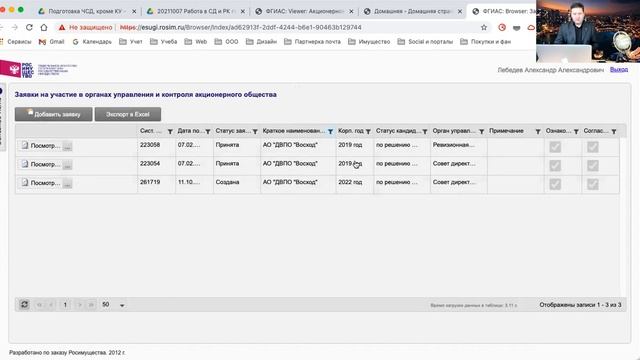The height and width of the screenshot is (360, 640).
Task: Expand the page size dropdown showing 50
Action: pos(122,305)
